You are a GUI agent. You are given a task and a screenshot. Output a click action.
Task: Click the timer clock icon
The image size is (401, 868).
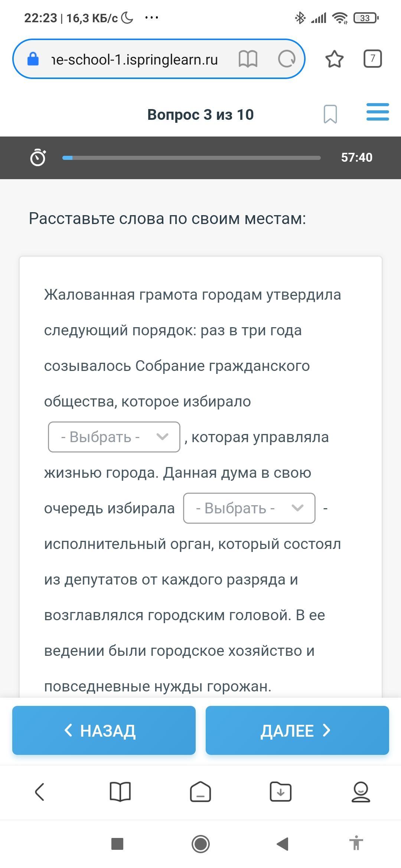38,157
